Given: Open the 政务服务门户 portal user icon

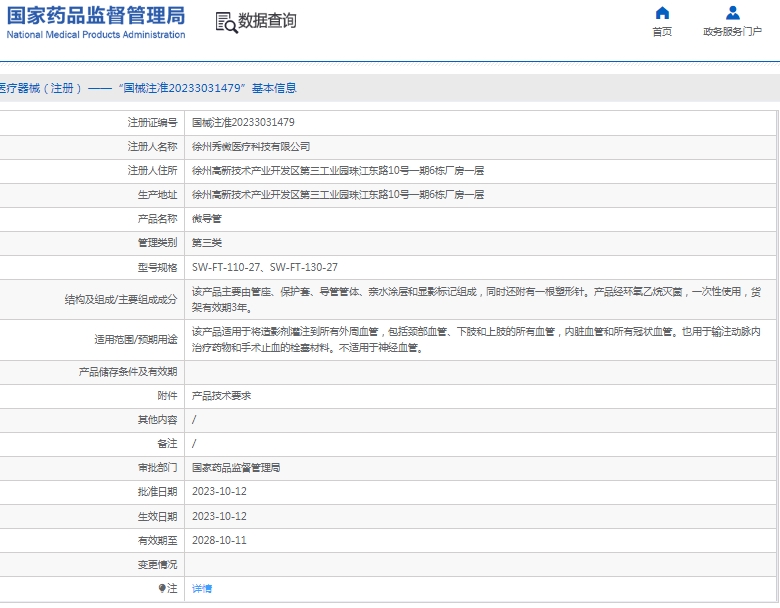Looking at the screenshot, I should point(732,13).
